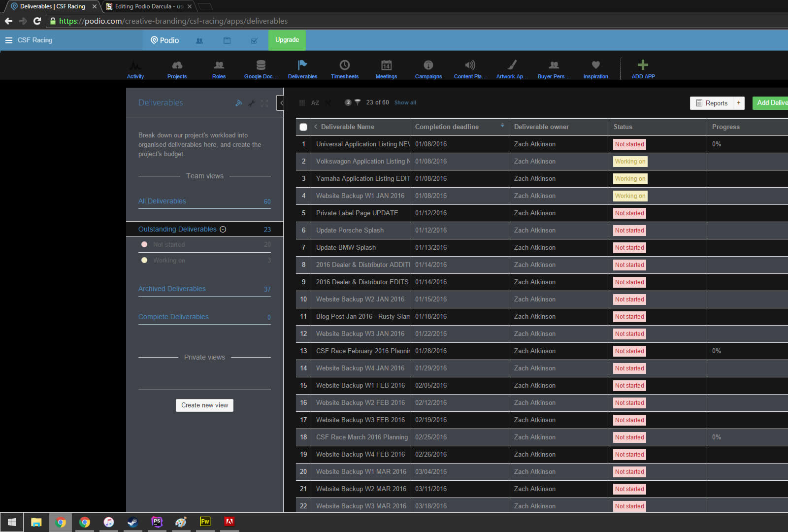Open File Explorer from taskbar

pyautogui.click(x=36, y=522)
